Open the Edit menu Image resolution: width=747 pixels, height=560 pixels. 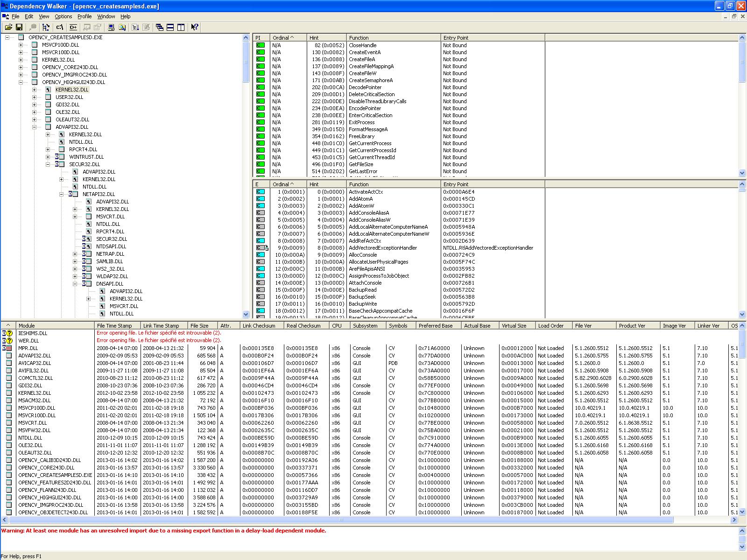click(x=29, y=16)
